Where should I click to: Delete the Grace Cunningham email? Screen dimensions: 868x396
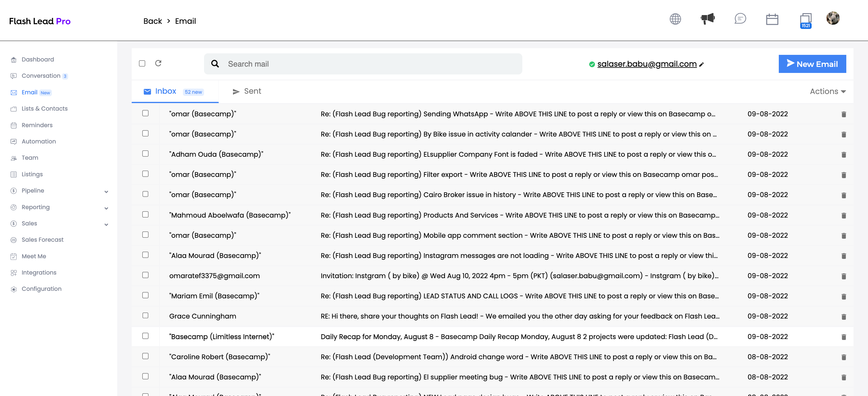843,317
